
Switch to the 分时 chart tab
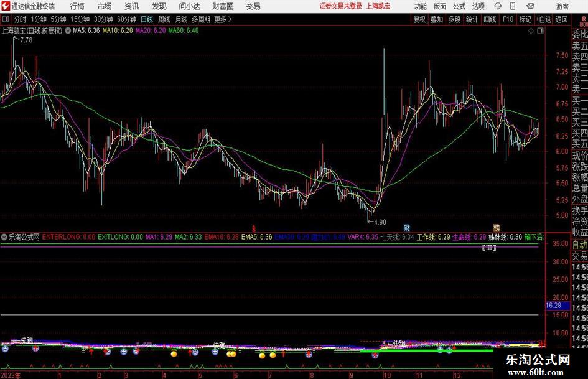[x=20, y=19]
